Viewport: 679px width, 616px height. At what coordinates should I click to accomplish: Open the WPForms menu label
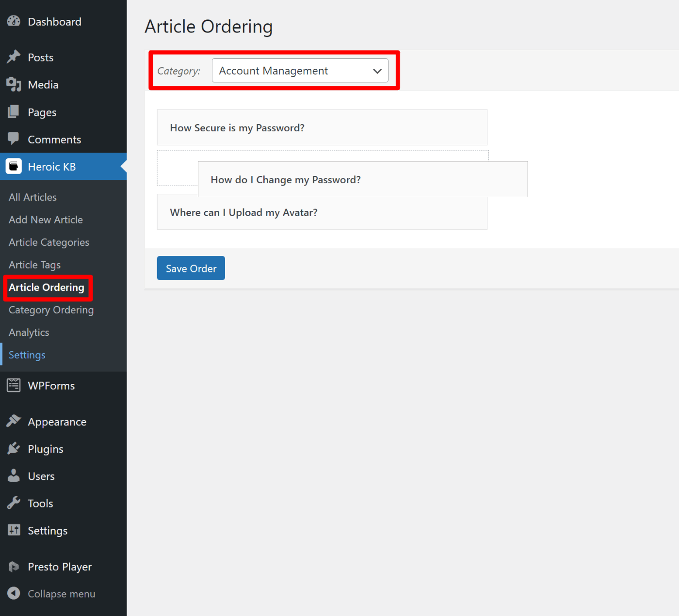pyautogui.click(x=51, y=386)
